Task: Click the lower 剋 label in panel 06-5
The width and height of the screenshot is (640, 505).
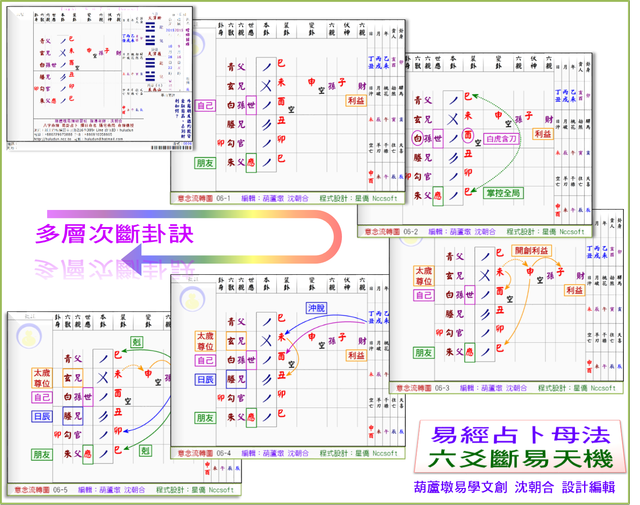Action: pyautogui.click(x=145, y=451)
